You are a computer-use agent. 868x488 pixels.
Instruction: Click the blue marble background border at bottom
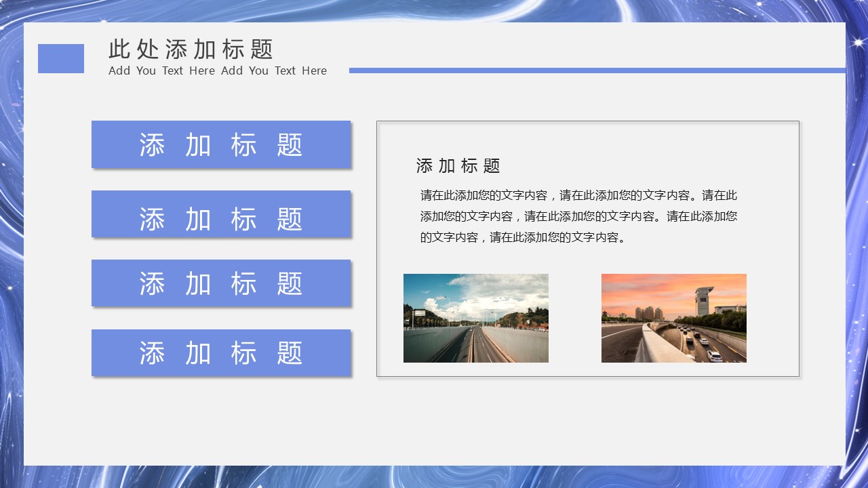[x=434, y=476]
